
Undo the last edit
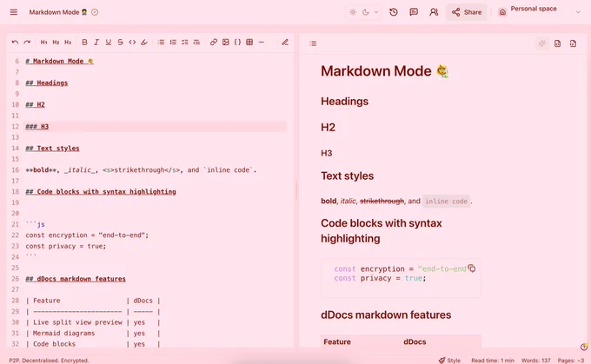point(15,43)
